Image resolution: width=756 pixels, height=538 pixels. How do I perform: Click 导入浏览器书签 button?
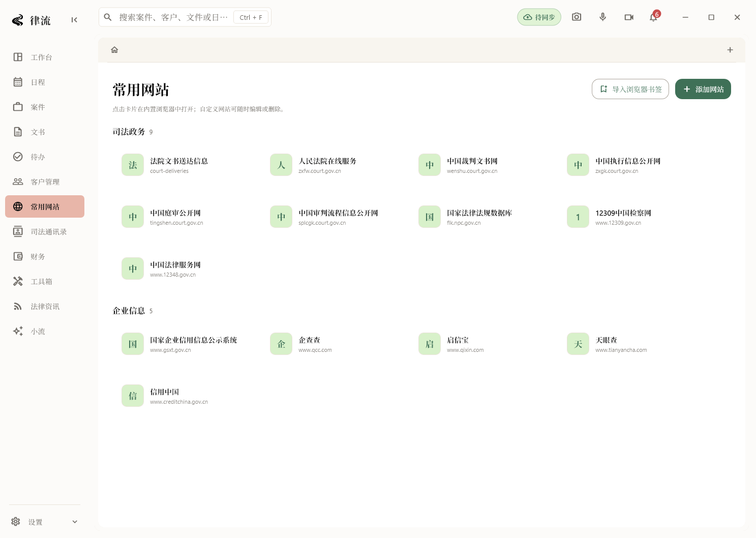coord(630,89)
